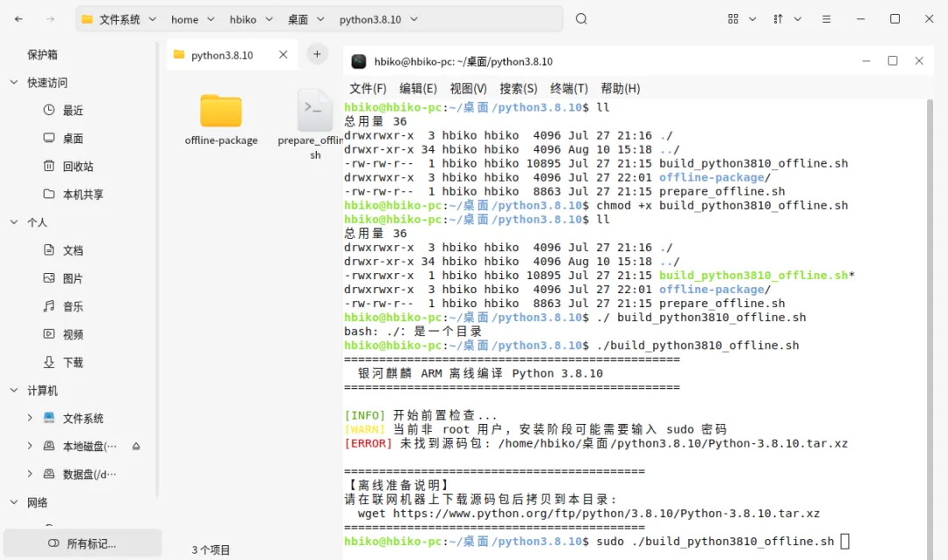948x560 pixels.
Task: Open terminal 搜索(S) menu
Action: [x=518, y=89]
